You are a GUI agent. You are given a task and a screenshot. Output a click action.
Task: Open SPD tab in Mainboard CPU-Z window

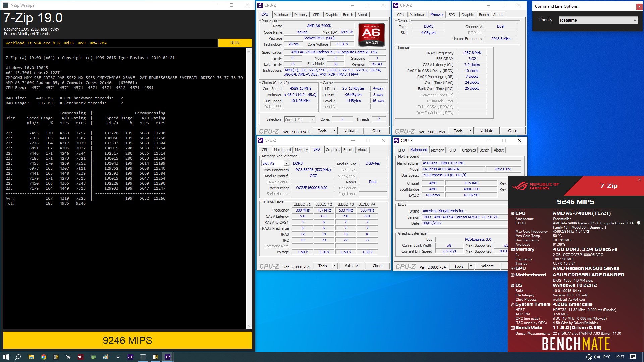452,150
